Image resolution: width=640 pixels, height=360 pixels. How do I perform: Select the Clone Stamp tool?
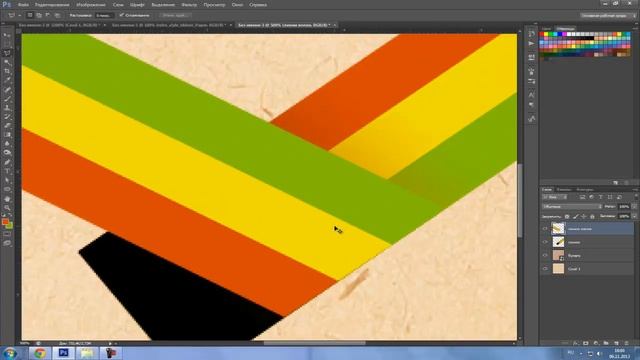pos(7,108)
